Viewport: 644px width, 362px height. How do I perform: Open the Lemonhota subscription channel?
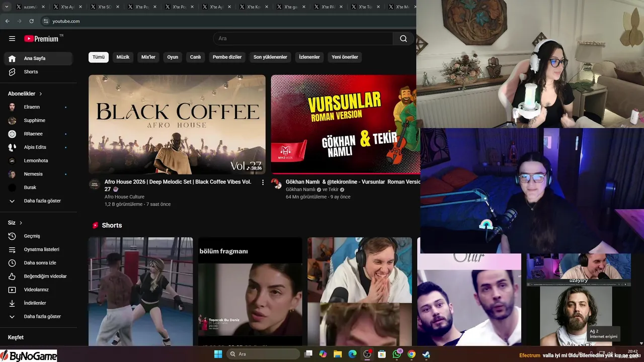click(38, 161)
